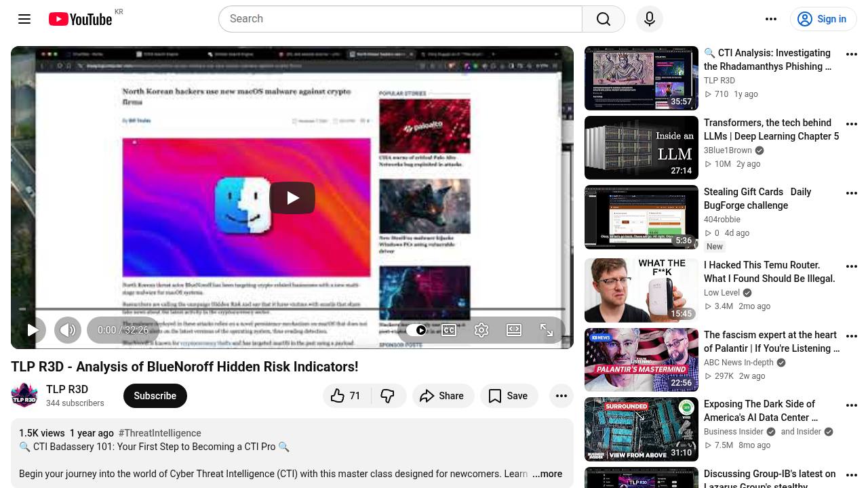Open the hamburger guide menu
Image resolution: width=868 pixels, height=488 pixels.
(24, 19)
